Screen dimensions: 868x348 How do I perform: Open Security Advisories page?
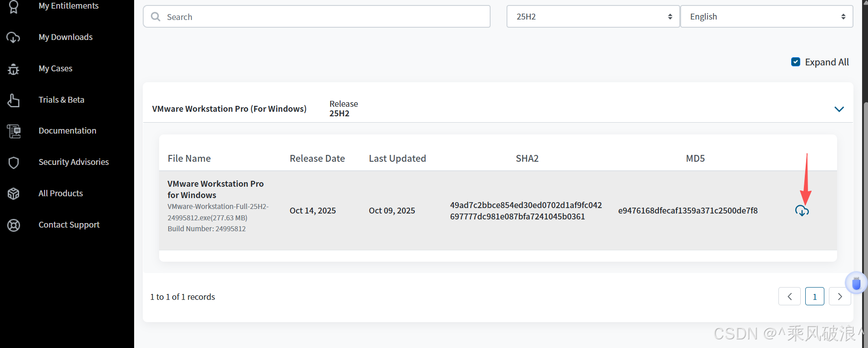point(74,162)
